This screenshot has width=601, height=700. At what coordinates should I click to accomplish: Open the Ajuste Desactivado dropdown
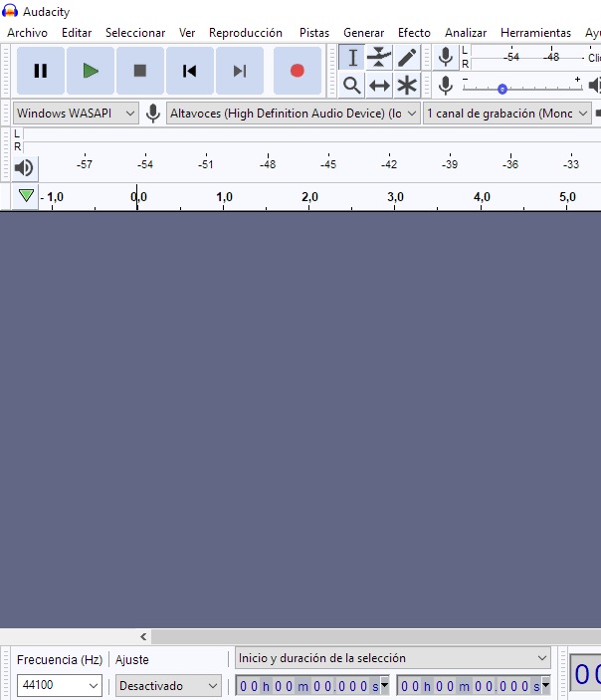pyautogui.click(x=168, y=685)
